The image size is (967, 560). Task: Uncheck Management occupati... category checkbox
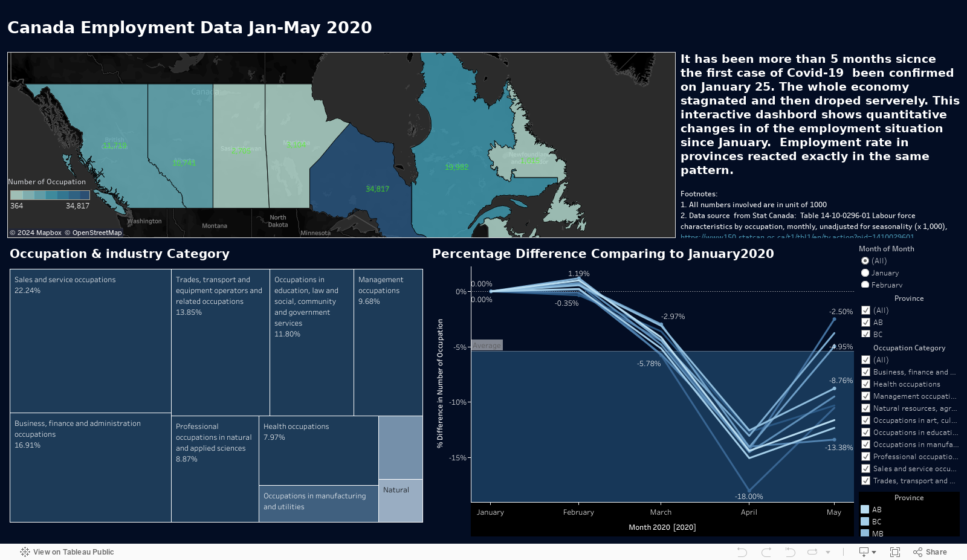865,396
